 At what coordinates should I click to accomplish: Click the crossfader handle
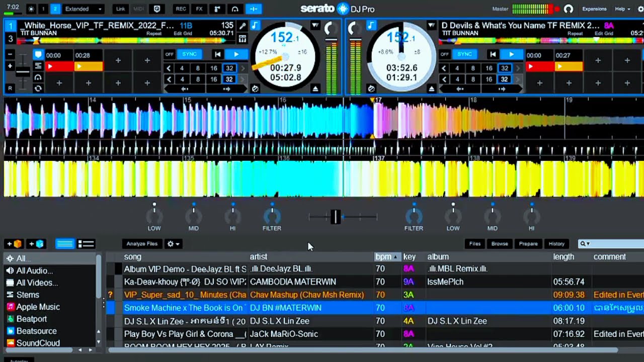[x=336, y=217]
